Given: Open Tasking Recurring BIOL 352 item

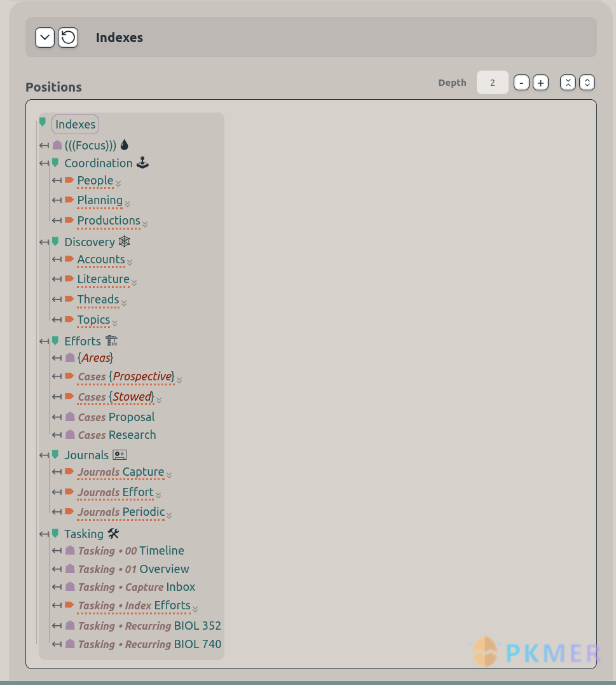Looking at the screenshot, I should point(149,626).
